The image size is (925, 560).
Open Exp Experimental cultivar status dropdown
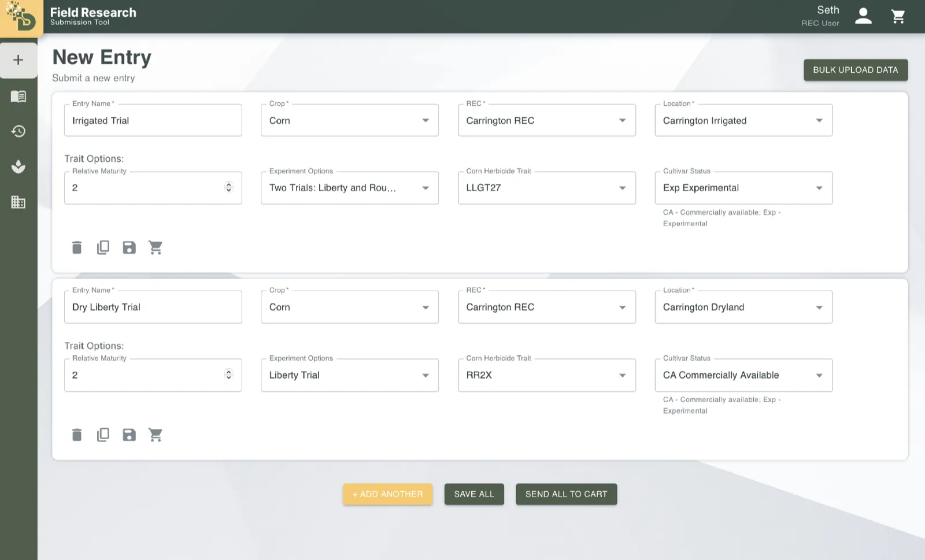(743, 188)
